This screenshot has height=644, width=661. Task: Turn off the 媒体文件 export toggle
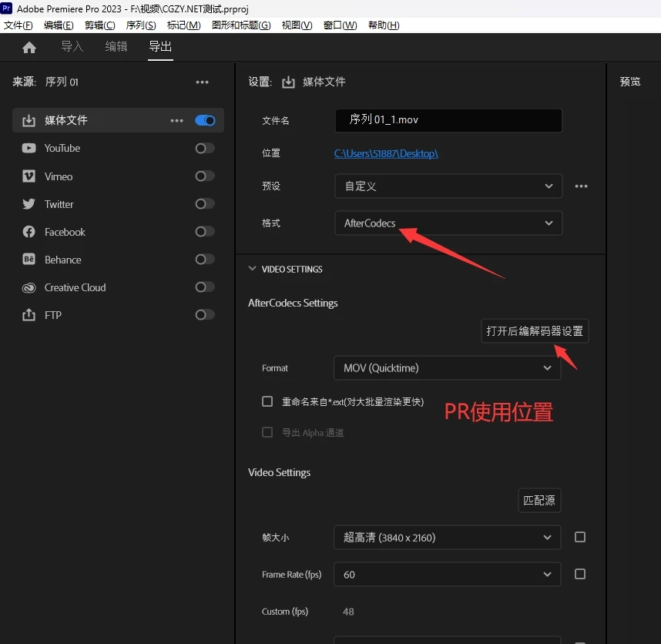[205, 120]
